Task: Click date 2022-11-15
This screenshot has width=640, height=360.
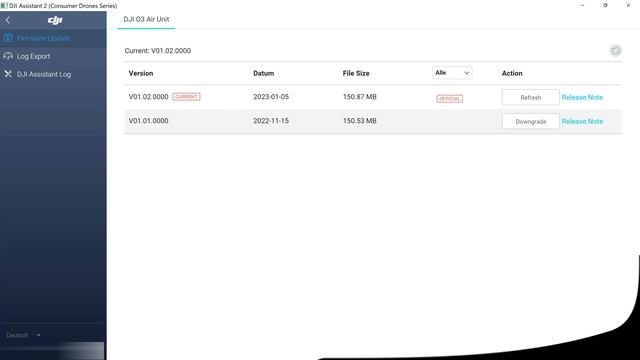Action: tap(271, 121)
